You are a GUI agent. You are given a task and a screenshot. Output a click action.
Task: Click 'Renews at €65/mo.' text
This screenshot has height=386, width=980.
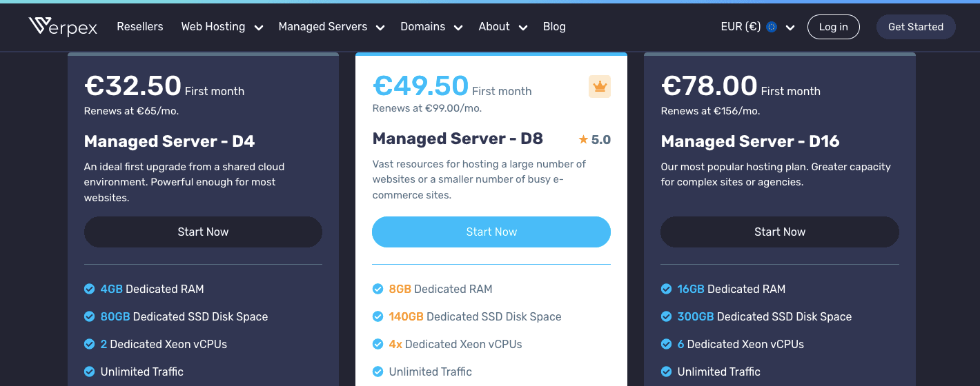coord(131,111)
